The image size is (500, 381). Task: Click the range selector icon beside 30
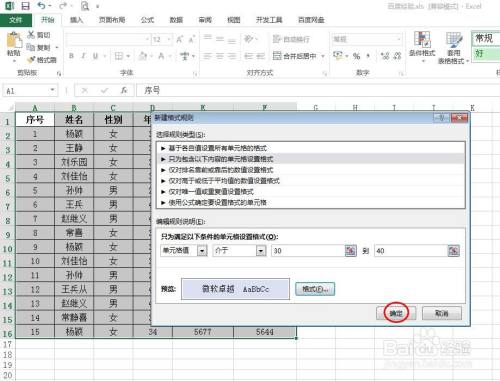coord(350,251)
